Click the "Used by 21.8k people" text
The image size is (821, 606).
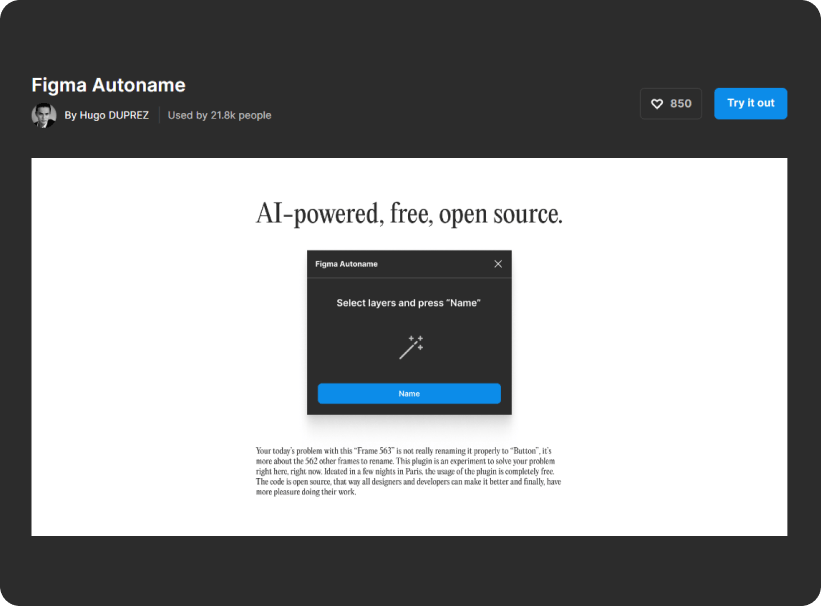point(219,115)
